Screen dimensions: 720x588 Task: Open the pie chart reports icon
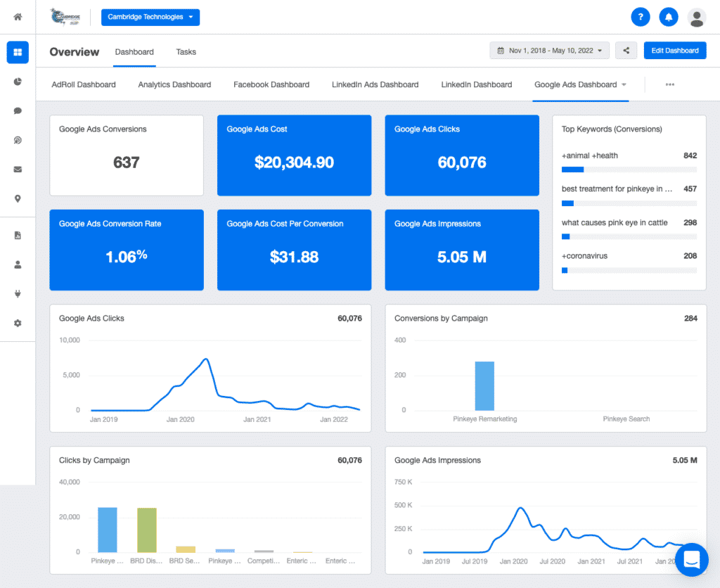pyautogui.click(x=18, y=82)
